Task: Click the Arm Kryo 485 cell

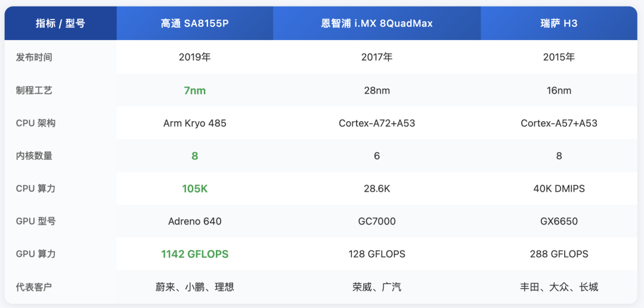Action: click(194, 123)
